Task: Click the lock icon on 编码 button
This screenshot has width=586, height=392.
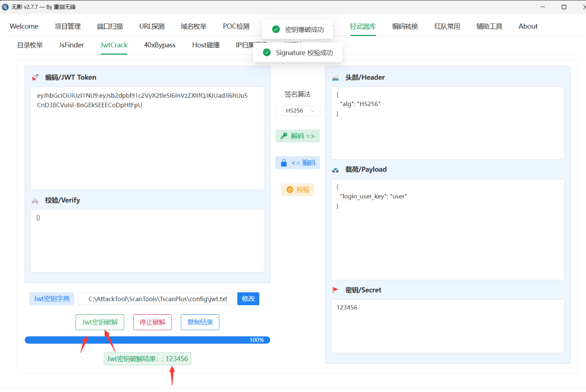Action: (284, 163)
